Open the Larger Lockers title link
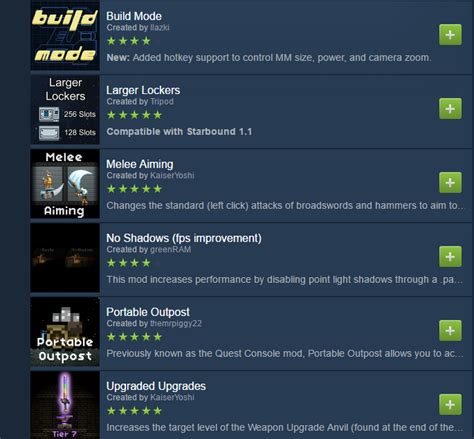Viewport: 474px width, 439px height. (x=143, y=90)
